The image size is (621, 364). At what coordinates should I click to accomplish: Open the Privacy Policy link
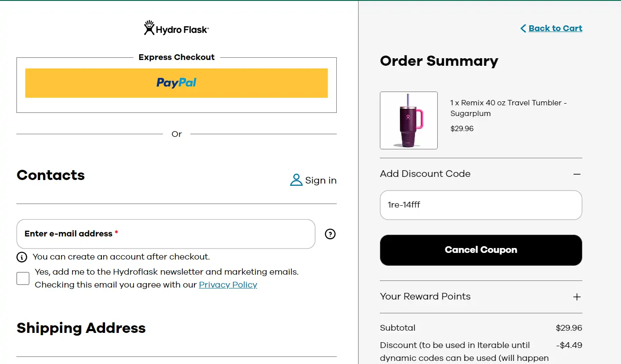click(228, 284)
